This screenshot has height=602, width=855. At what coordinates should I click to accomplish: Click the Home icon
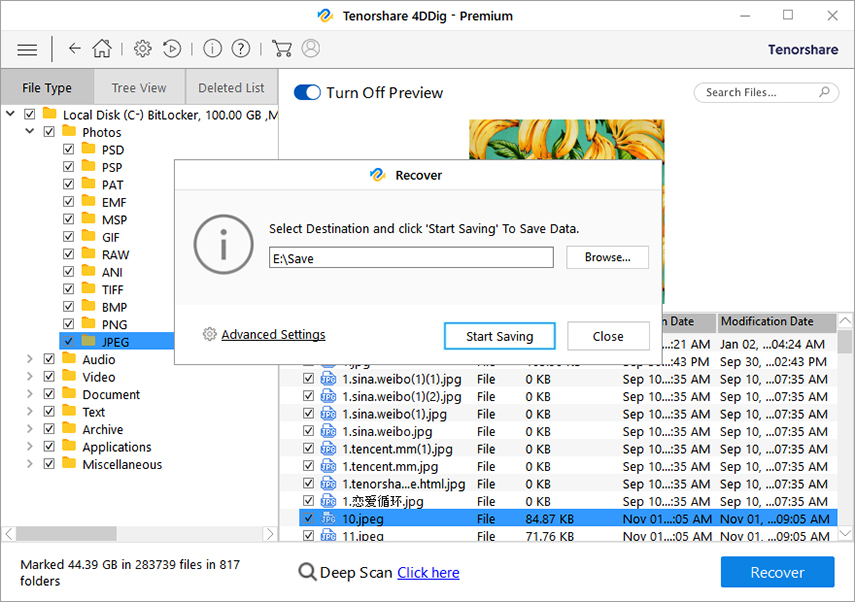coord(101,49)
